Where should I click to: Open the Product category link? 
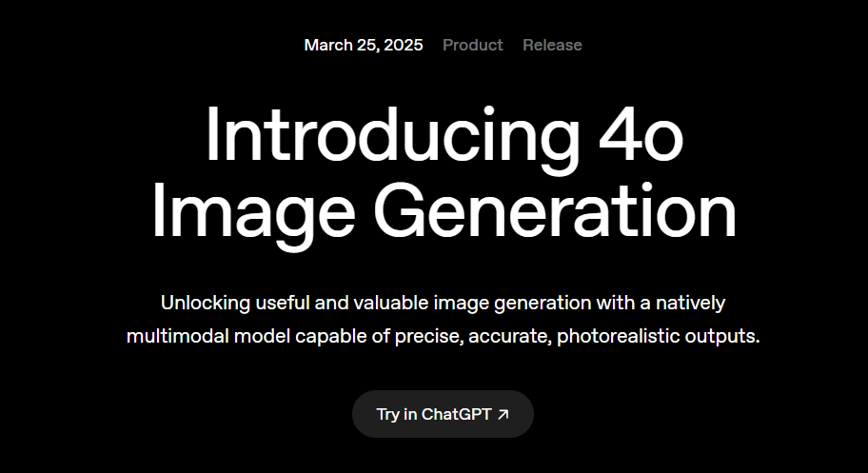point(473,45)
